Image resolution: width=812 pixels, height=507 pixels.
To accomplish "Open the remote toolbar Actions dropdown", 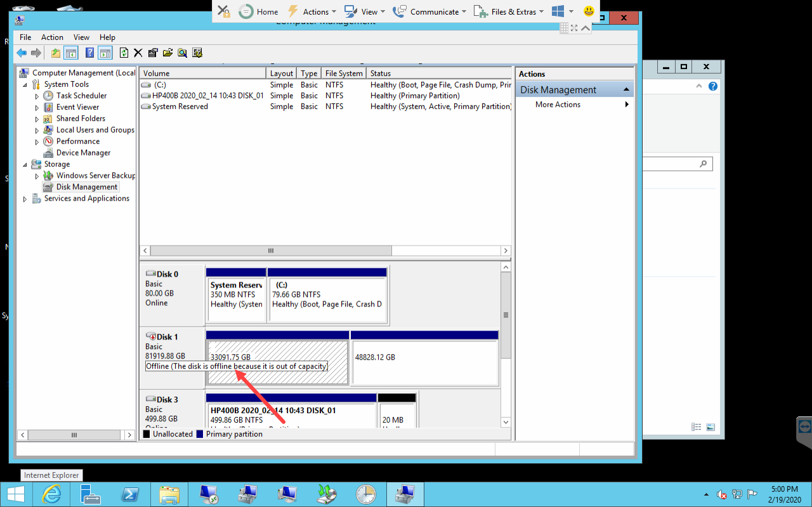I will [x=311, y=11].
